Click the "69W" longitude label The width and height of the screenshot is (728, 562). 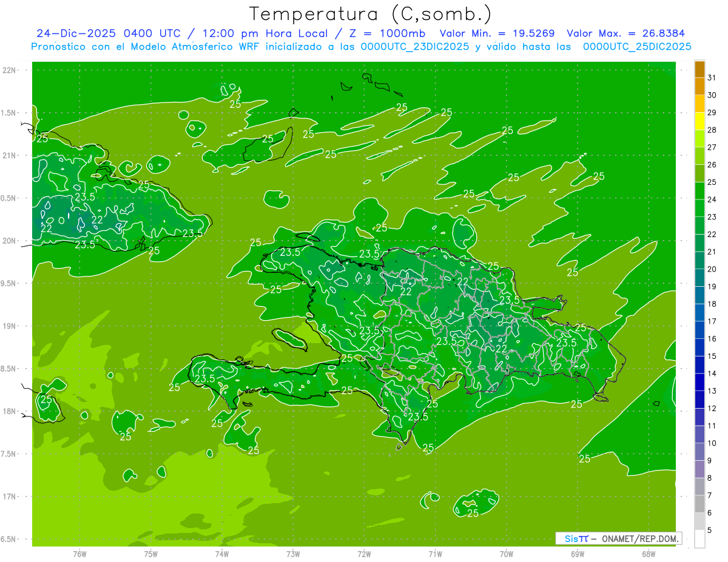[578, 554]
